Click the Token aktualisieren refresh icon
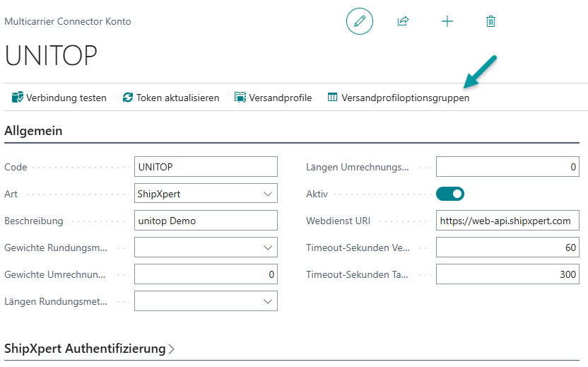The image size is (588, 367). tap(128, 97)
